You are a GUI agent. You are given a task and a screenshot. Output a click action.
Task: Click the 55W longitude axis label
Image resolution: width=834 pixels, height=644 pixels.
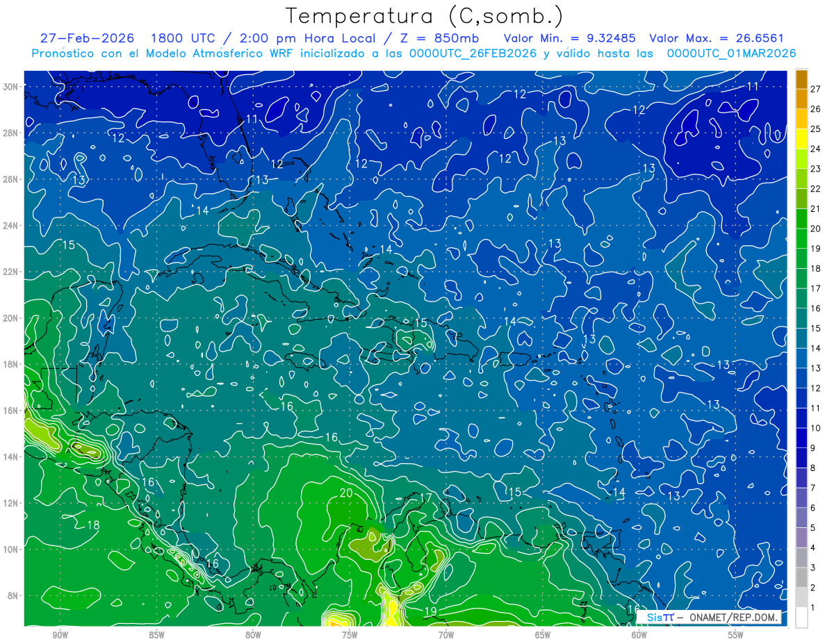tap(735, 636)
